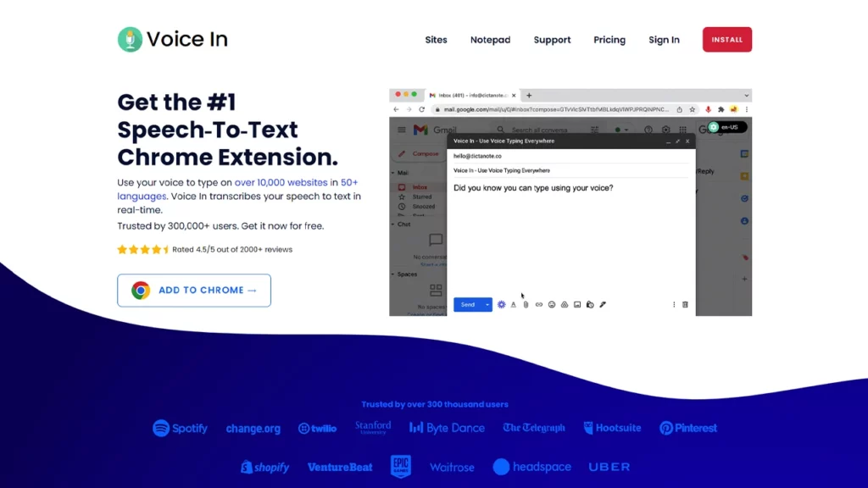Toggle the bookmark star in address bar

coord(693,109)
